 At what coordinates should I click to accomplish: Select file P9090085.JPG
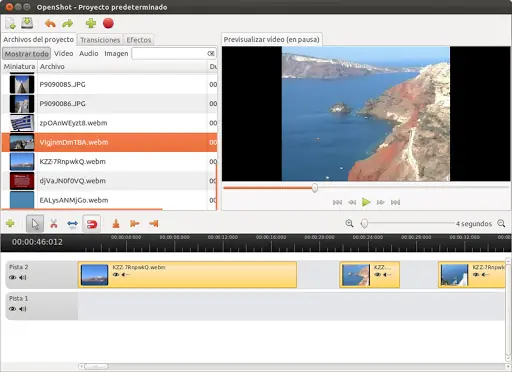[109, 84]
